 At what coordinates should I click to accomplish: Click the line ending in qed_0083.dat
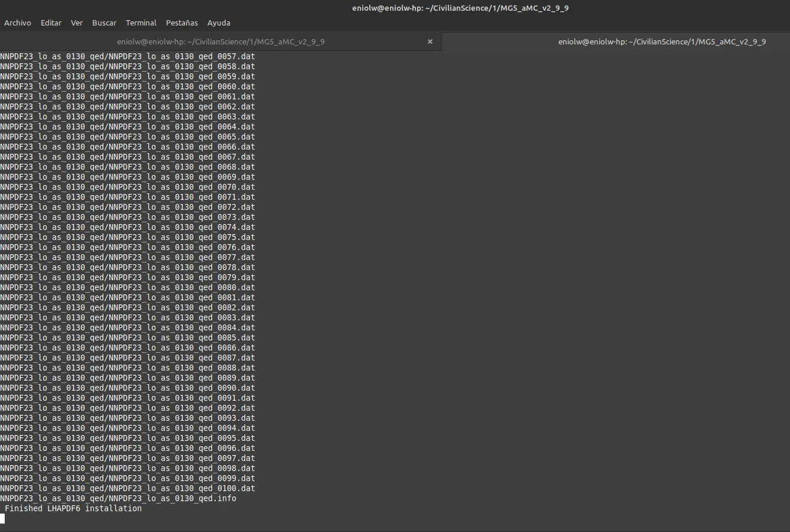(127, 317)
